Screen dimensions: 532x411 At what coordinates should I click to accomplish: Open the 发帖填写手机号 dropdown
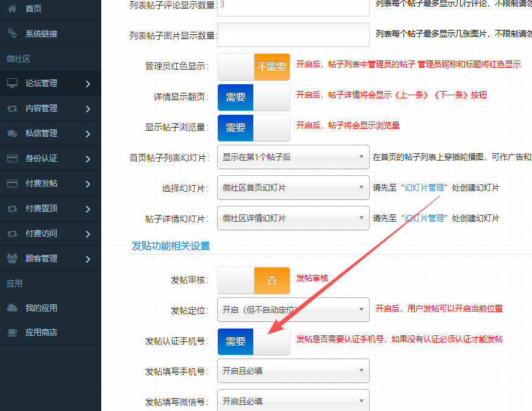(x=293, y=371)
